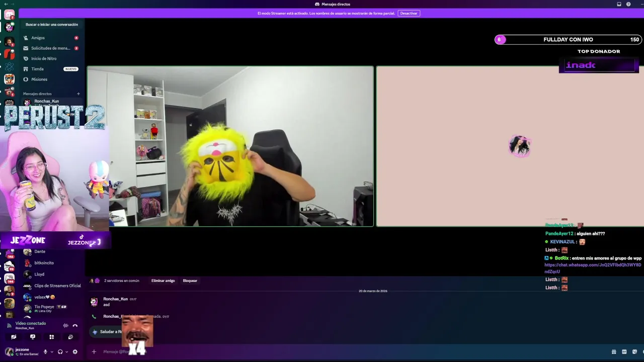Click the FULLDAY CON IWO progress bar
Screen dimensions: 644x362
pos(568,40)
